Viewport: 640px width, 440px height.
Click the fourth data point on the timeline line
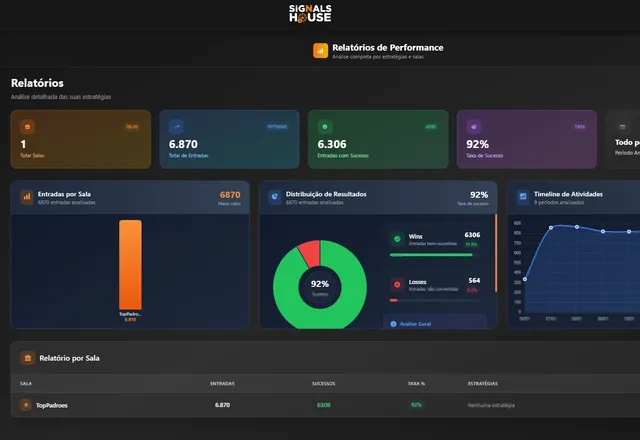click(x=603, y=231)
